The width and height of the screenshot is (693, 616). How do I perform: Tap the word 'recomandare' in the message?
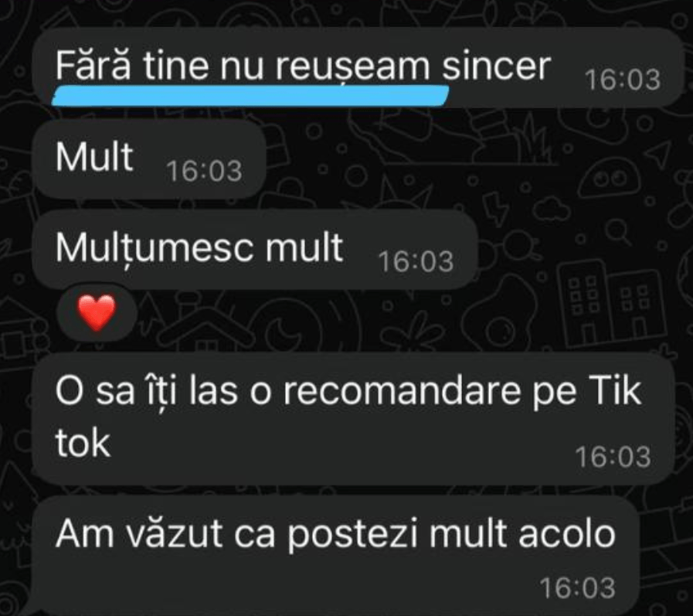[x=402, y=391]
